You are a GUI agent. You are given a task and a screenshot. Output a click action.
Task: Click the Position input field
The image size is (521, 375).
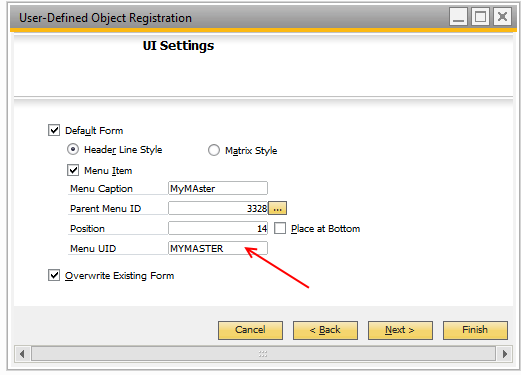click(x=218, y=228)
